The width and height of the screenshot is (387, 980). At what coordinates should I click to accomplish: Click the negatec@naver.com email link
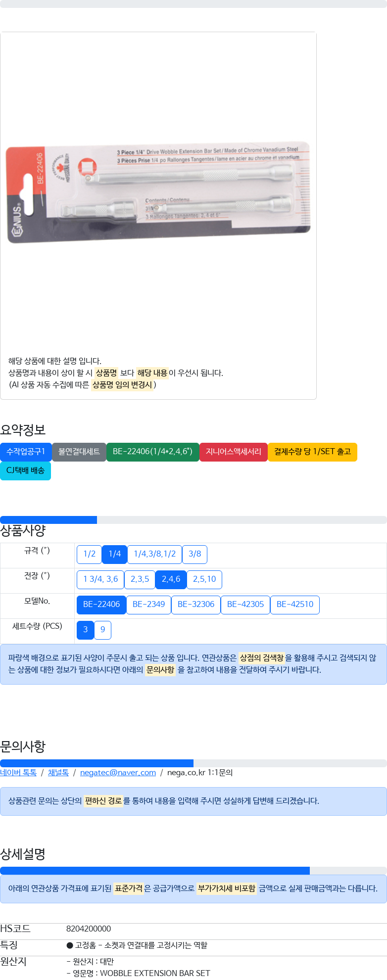coord(118,773)
